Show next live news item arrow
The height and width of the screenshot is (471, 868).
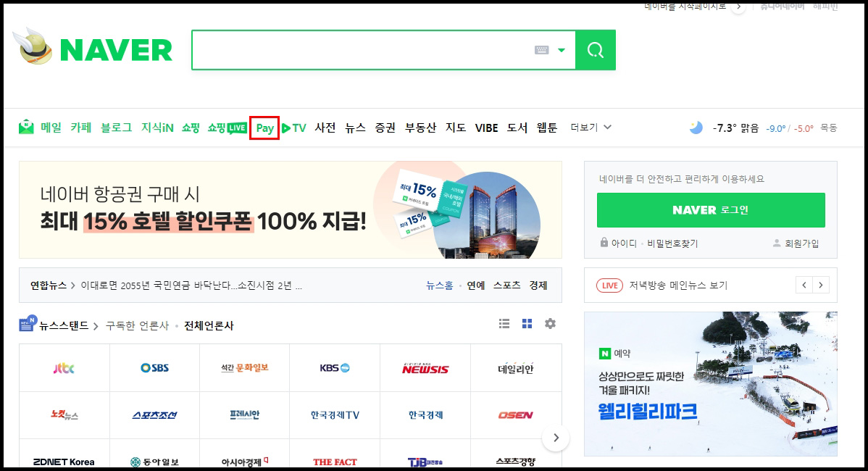click(x=821, y=285)
